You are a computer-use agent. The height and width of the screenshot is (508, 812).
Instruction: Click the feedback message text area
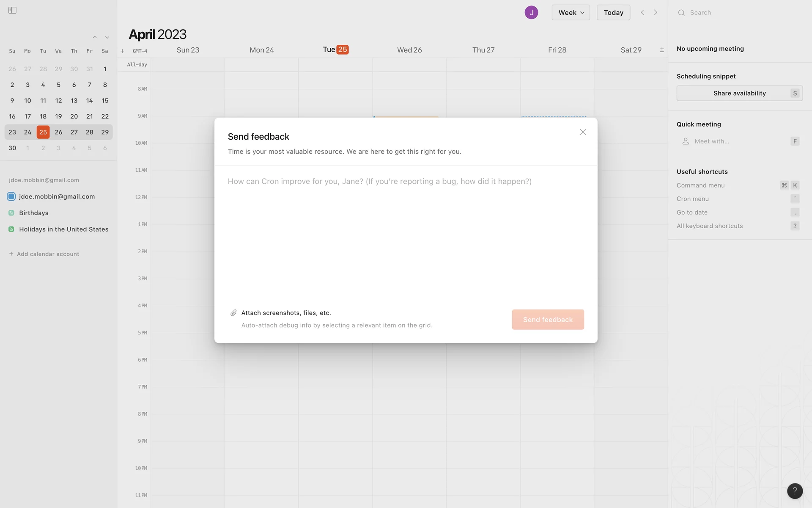405,233
